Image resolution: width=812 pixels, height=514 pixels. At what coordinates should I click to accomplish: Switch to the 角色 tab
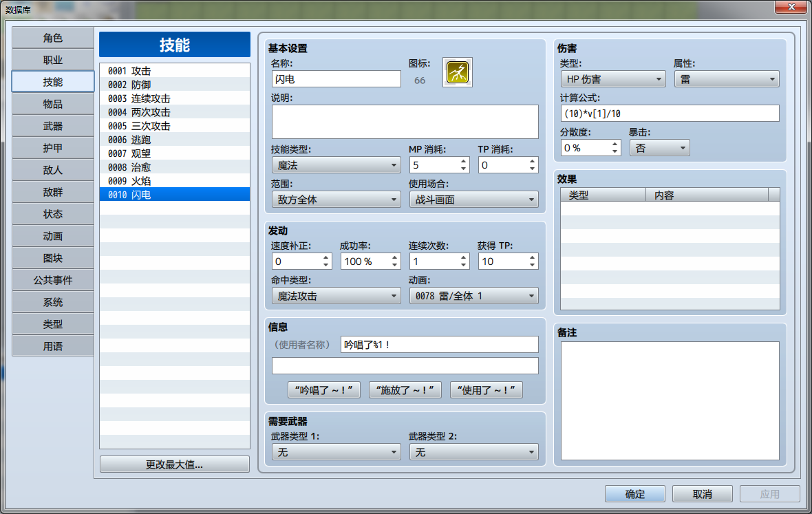click(x=53, y=38)
